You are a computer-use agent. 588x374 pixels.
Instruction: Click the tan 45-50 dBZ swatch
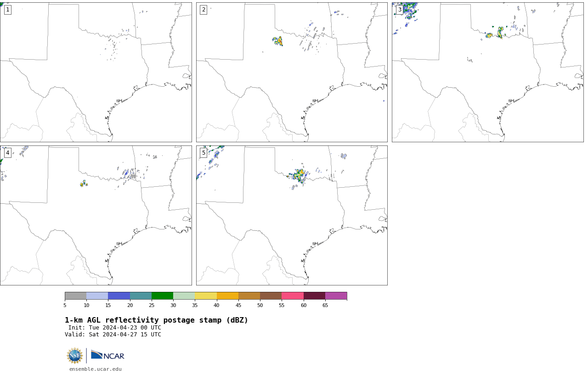click(249, 296)
